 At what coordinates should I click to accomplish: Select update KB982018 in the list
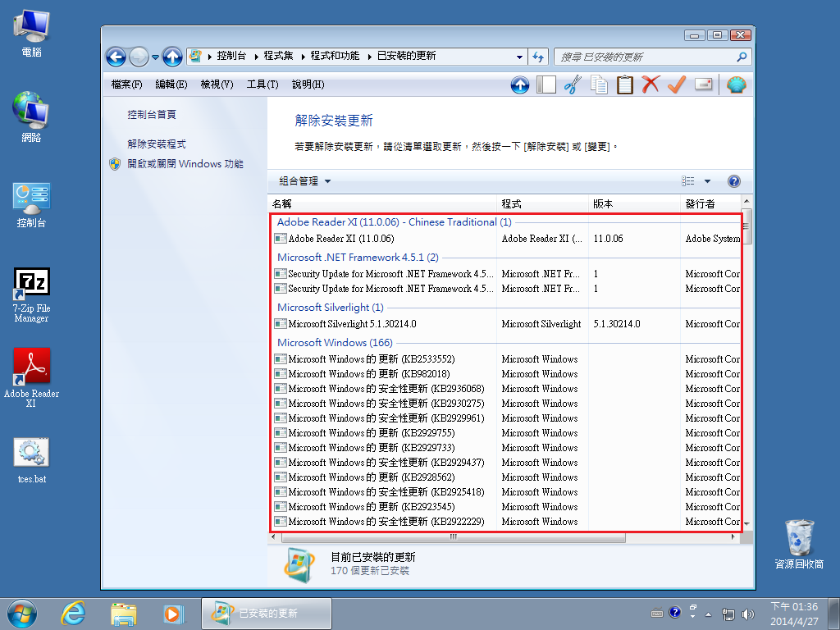click(x=505, y=374)
